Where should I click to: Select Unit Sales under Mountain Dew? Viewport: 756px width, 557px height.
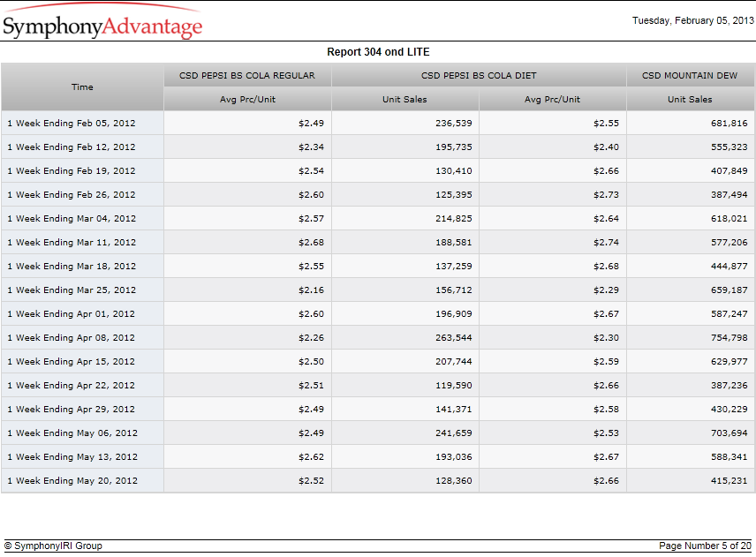pos(690,99)
